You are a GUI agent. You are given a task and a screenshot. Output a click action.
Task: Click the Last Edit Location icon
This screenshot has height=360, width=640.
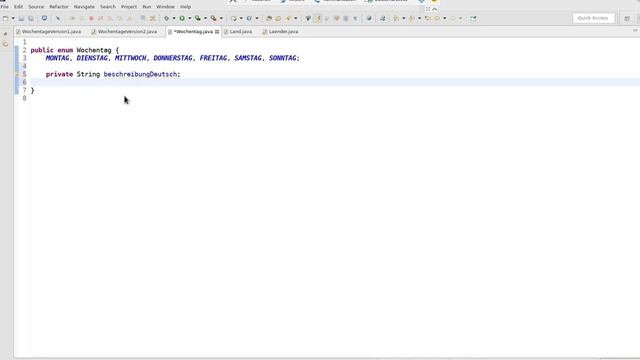coord(427,18)
